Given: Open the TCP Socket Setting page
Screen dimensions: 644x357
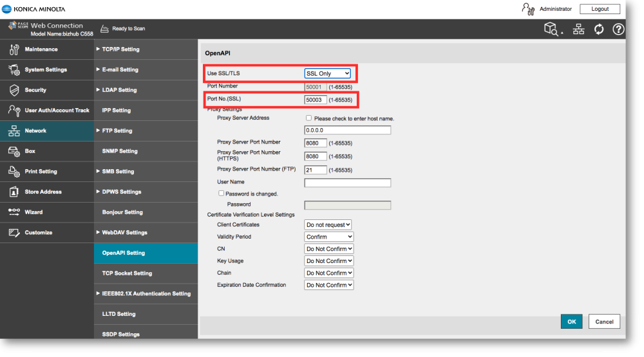Looking at the screenshot, I should (146, 273).
